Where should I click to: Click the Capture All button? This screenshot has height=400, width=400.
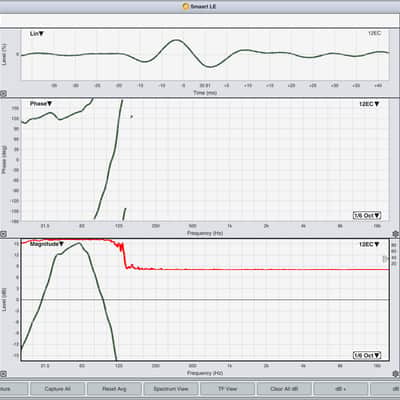[57, 389]
